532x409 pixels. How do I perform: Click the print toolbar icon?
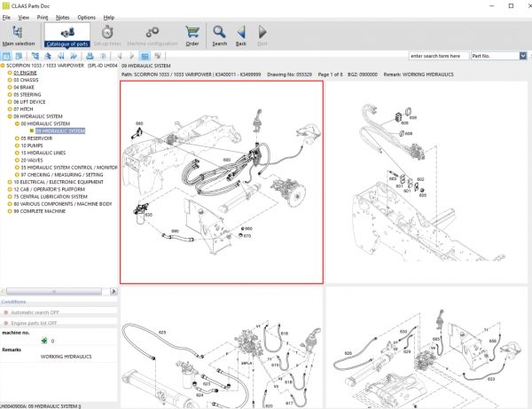[90, 56]
